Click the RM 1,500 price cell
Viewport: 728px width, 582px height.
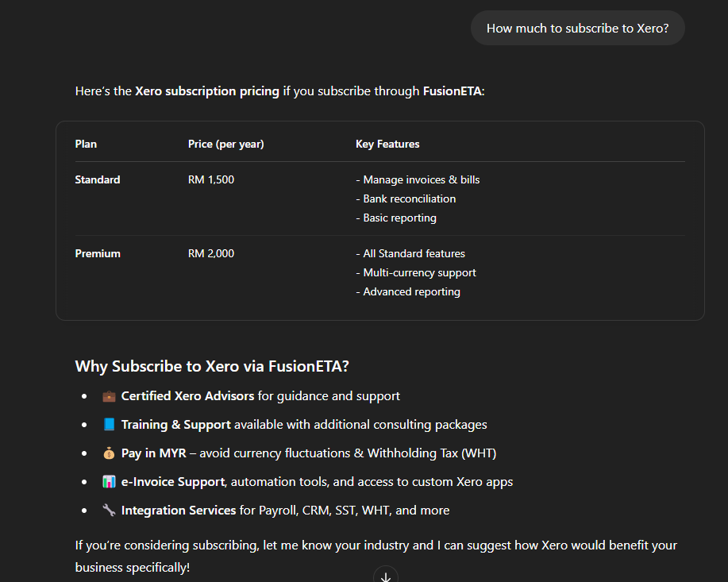tap(211, 180)
